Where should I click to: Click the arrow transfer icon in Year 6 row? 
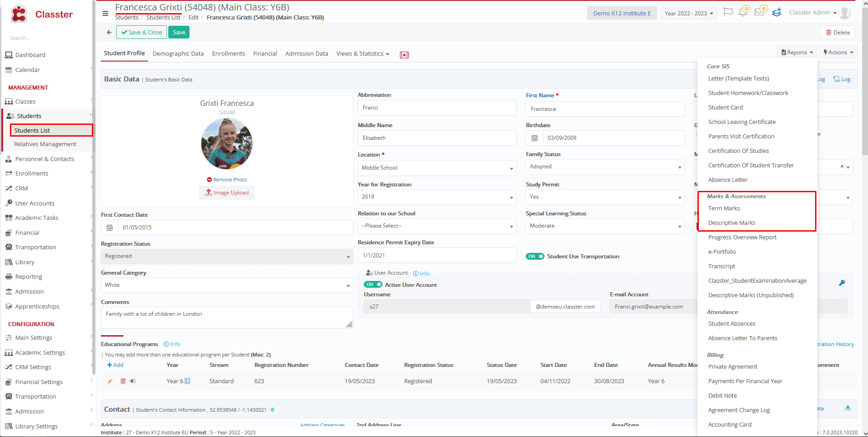pos(133,381)
